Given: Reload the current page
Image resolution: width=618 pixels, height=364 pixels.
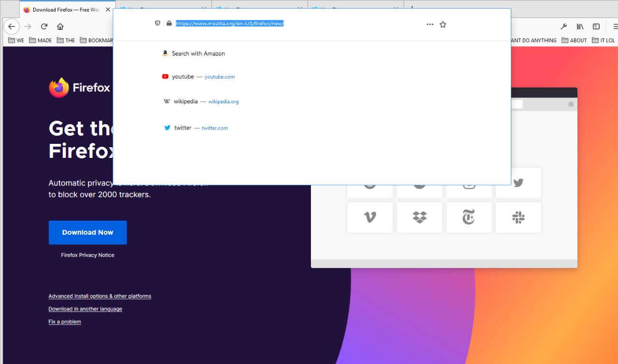Looking at the screenshot, I should point(44,27).
